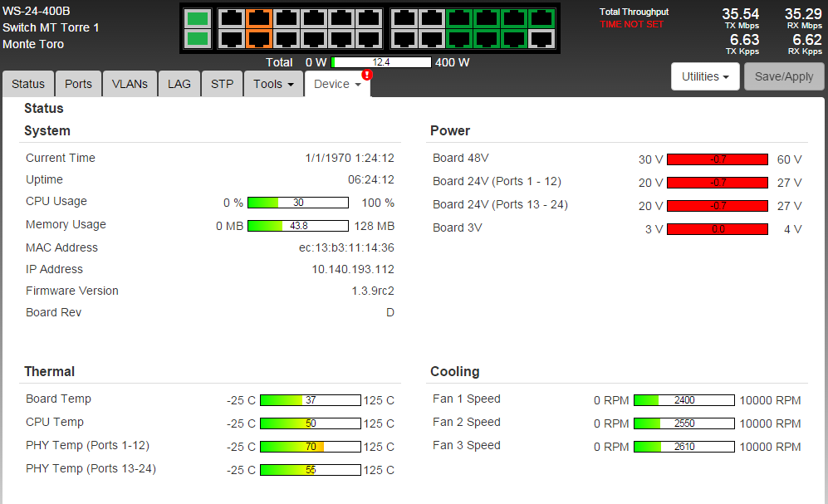Select the top orange Ethernet port
Screen dimensions: 828x504
[259, 18]
